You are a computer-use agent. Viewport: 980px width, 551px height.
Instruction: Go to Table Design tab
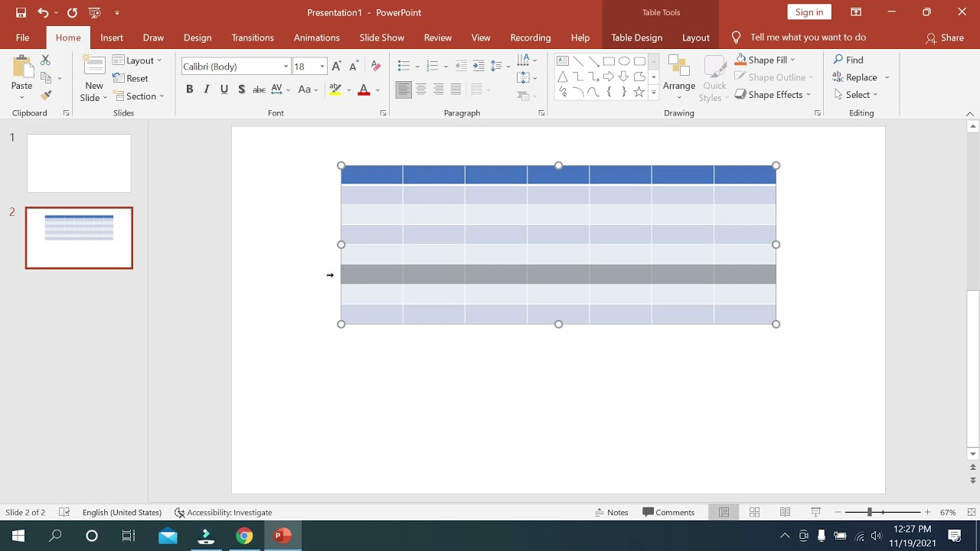pos(637,37)
